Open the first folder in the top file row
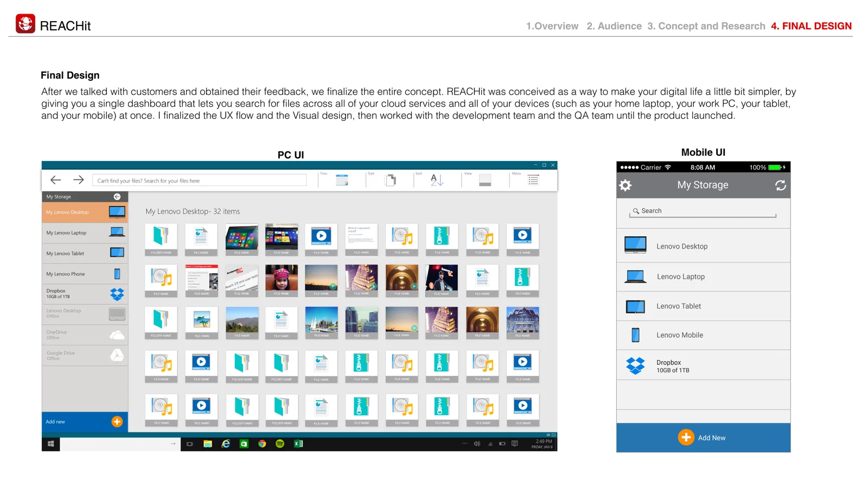 pos(161,240)
